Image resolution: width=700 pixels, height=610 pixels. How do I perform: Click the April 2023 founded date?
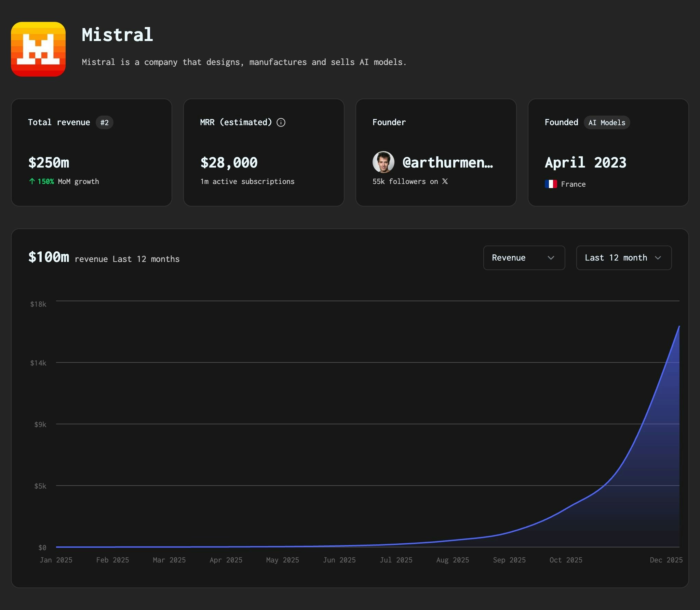tap(585, 163)
